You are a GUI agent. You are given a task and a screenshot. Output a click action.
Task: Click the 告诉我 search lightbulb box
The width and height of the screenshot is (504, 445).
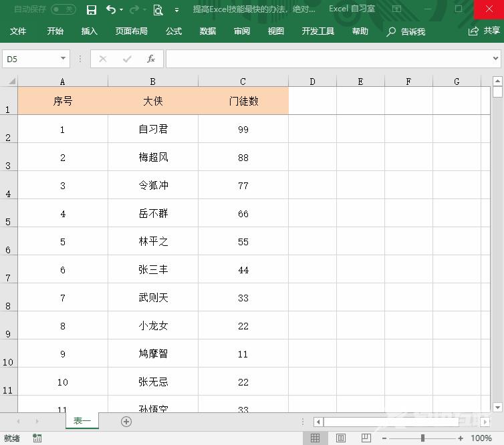coord(406,31)
